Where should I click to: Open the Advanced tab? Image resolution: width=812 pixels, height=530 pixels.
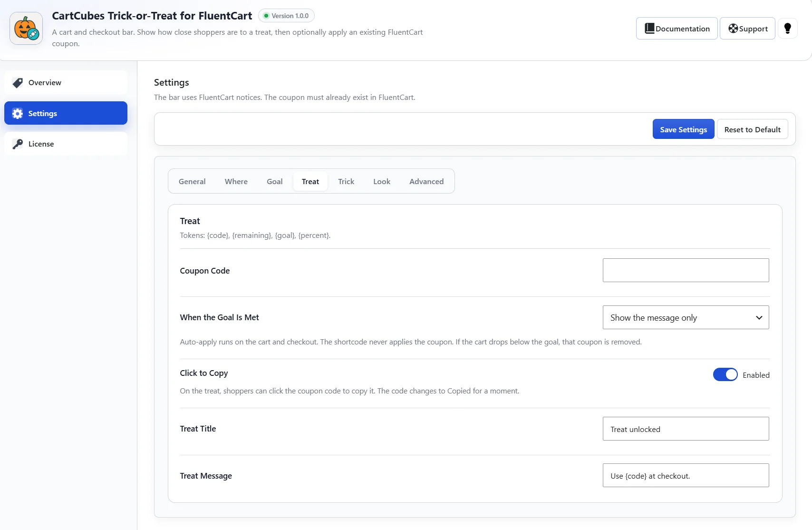(x=426, y=181)
